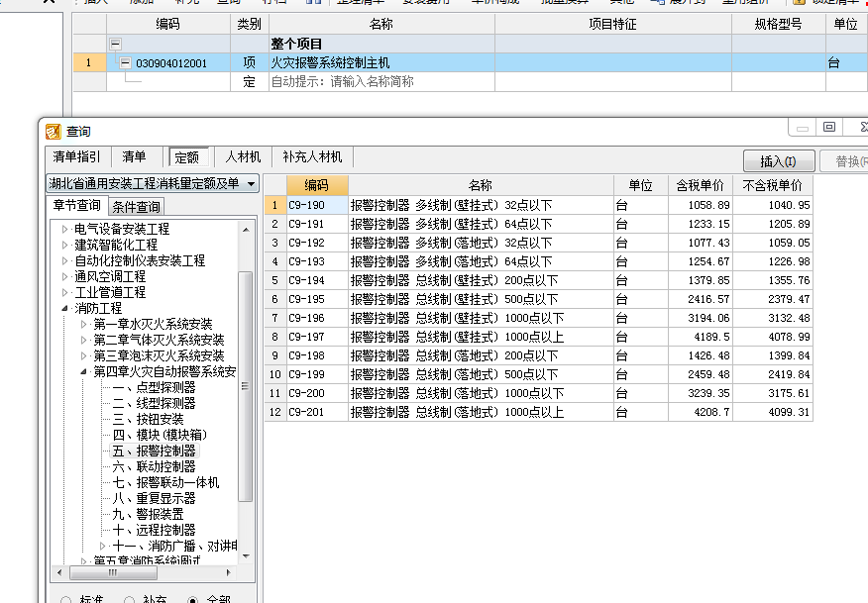Select 三、按钮安装 tree item
Image resolution: width=868 pixels, height=603 pixels.
pos(148,420)
